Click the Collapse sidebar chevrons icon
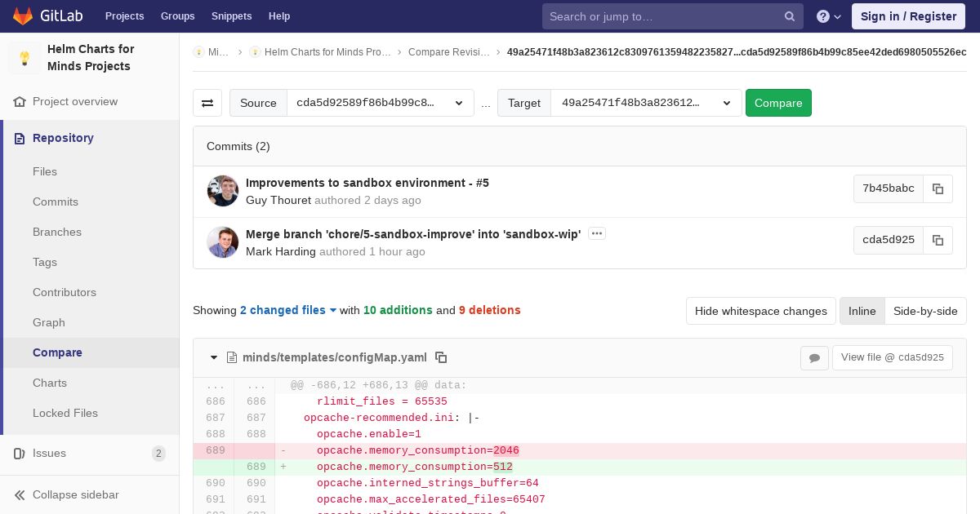The height and width of the screenshot is (514, 980). click(x=20, y=494)
